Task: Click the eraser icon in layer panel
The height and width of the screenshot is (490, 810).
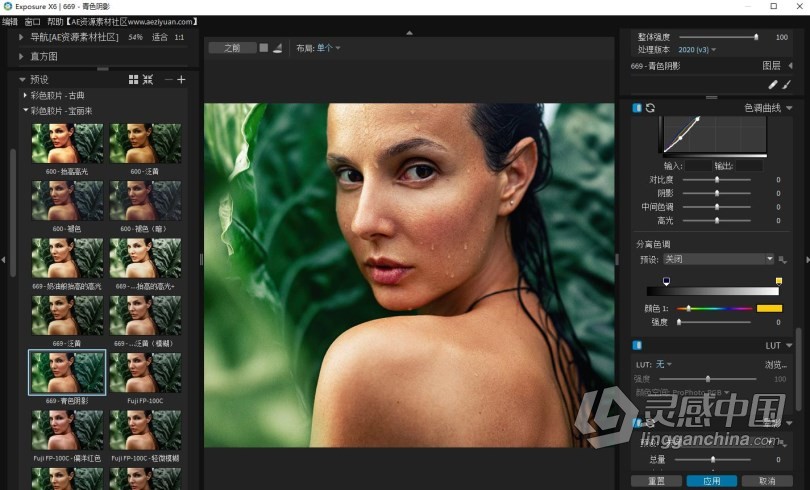Action: tap(773, 85)
